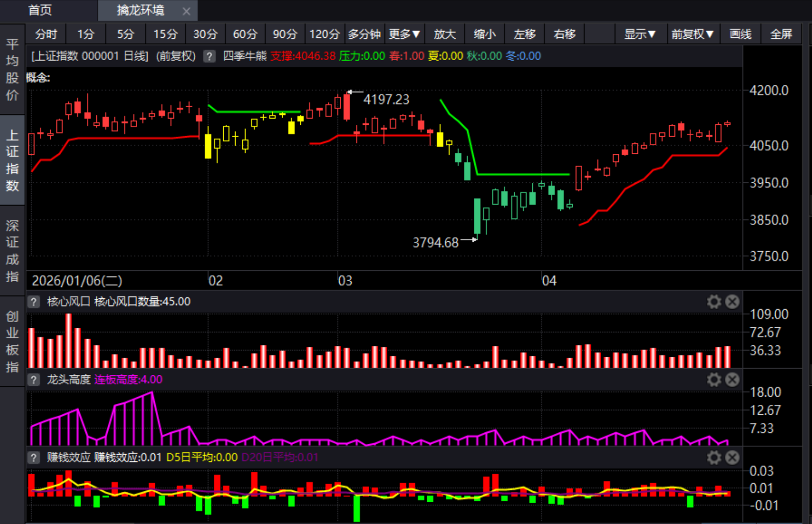Click the 赚钱效应:0.01 value
This screenshot has width=812, height=524.
pyautogui.click(x=128, y=458)
